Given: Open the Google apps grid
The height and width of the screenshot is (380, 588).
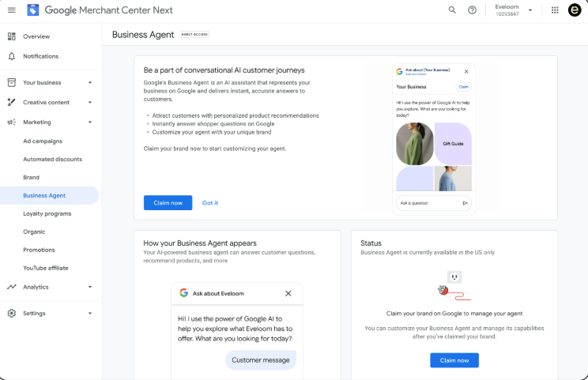Looking at the screenshot, I should tap(554, 10).
